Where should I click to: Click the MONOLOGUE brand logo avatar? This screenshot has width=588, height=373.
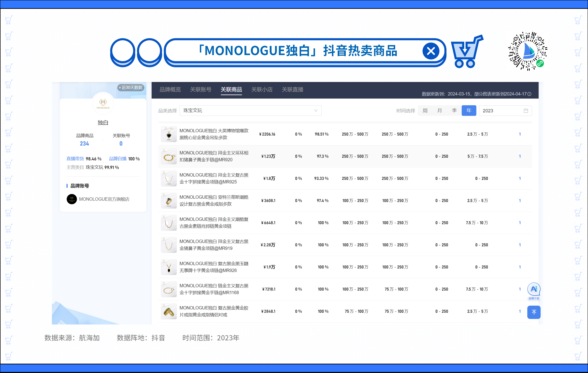pyautogui.click(x=103, y=103)
